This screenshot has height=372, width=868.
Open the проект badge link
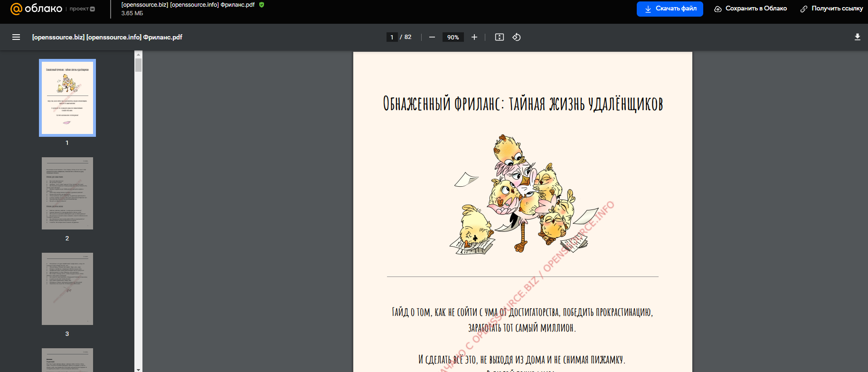[82, 9]
